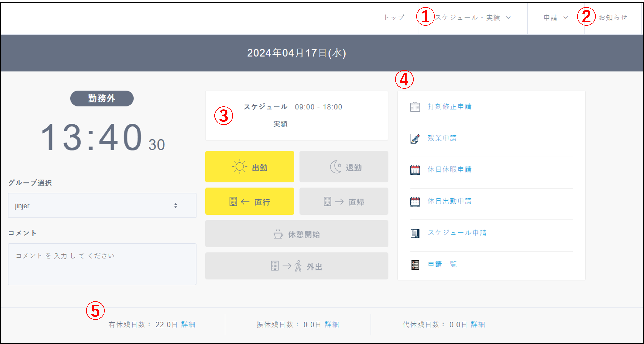Click the document icon beside スケジュール申請

click(415, 233)
